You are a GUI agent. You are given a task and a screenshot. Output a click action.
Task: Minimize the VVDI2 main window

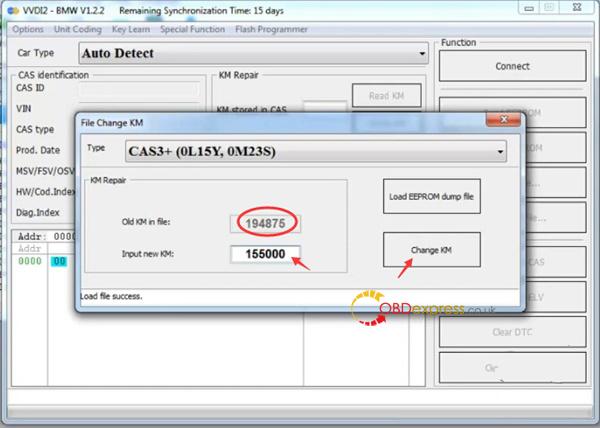(x=529, y=8)
